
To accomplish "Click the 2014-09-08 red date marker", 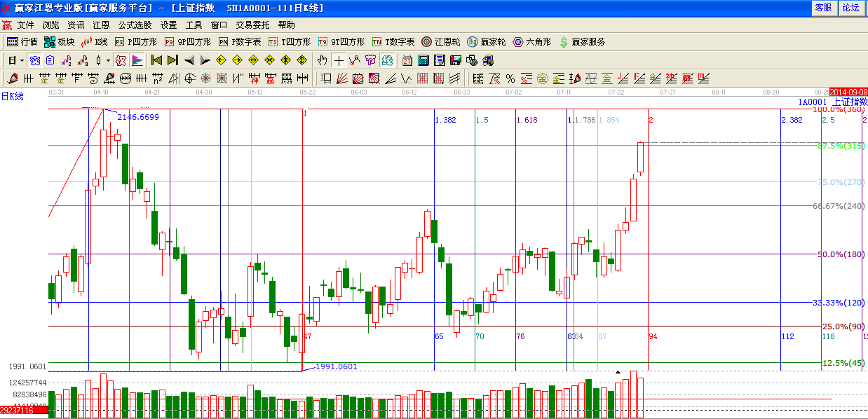I will point(848,92).
